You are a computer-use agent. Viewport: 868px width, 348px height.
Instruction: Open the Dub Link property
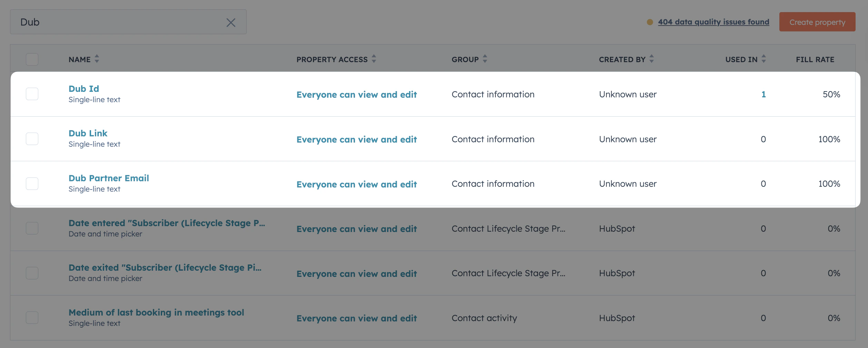click(x=88, y=133)
